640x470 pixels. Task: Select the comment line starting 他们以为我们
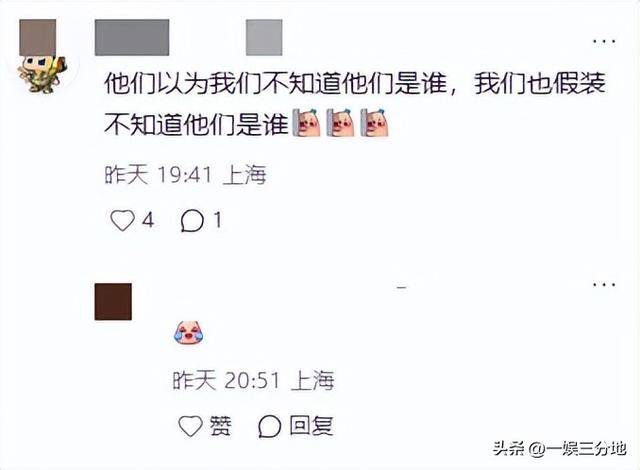coord(355,84)
